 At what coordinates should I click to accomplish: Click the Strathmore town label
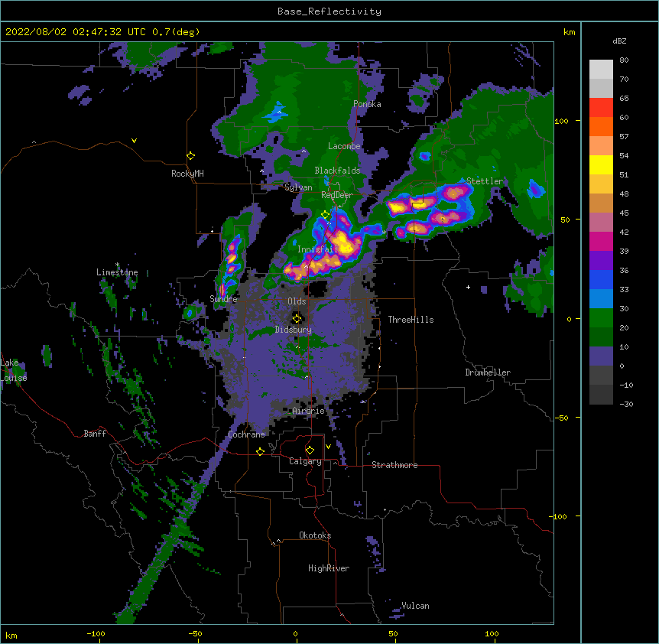(x=394, y=465)
